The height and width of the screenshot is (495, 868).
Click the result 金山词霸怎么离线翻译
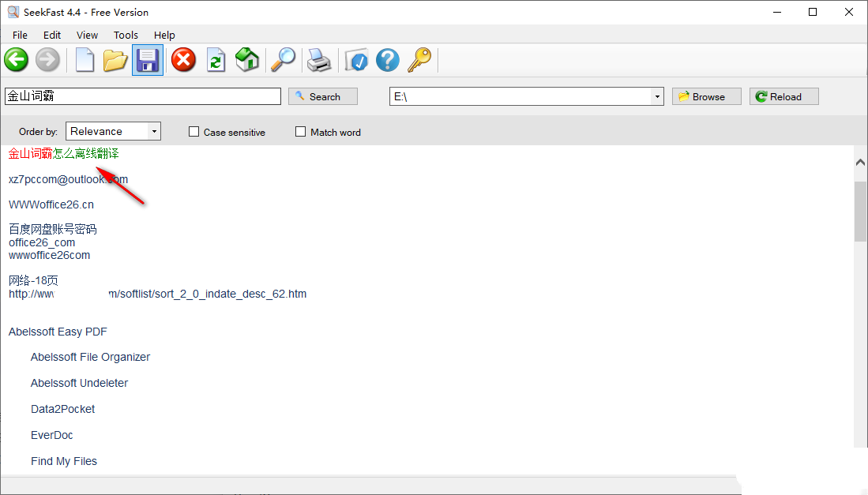64,154
